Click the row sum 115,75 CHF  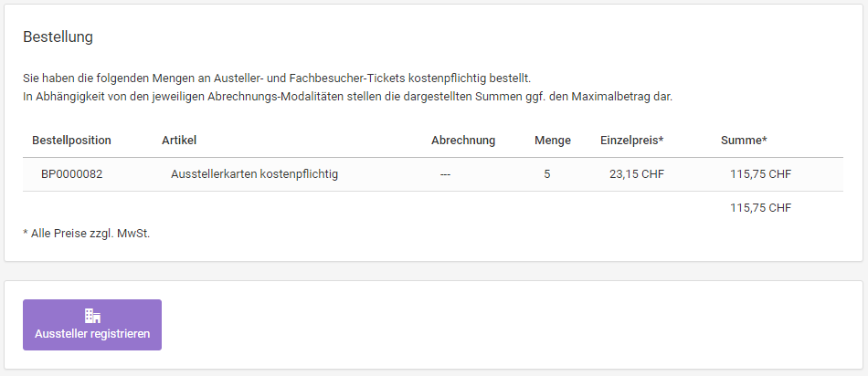click(x=760, y=174)
